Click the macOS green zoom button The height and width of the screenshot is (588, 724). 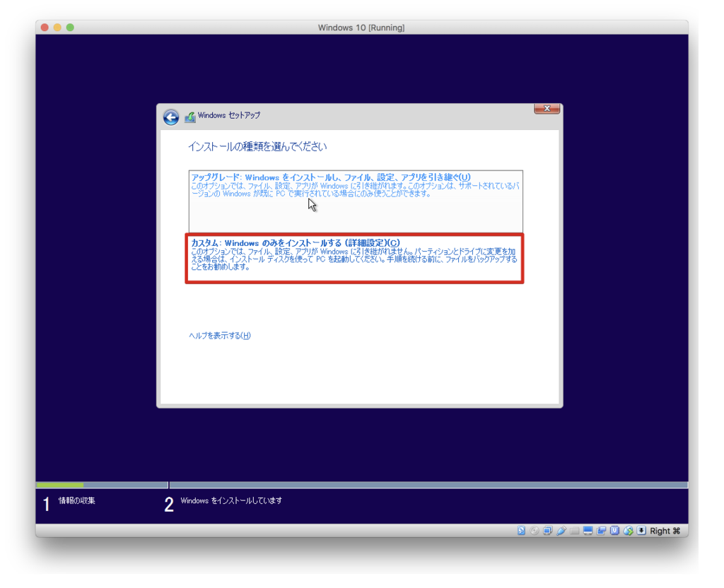click(70, 28)
